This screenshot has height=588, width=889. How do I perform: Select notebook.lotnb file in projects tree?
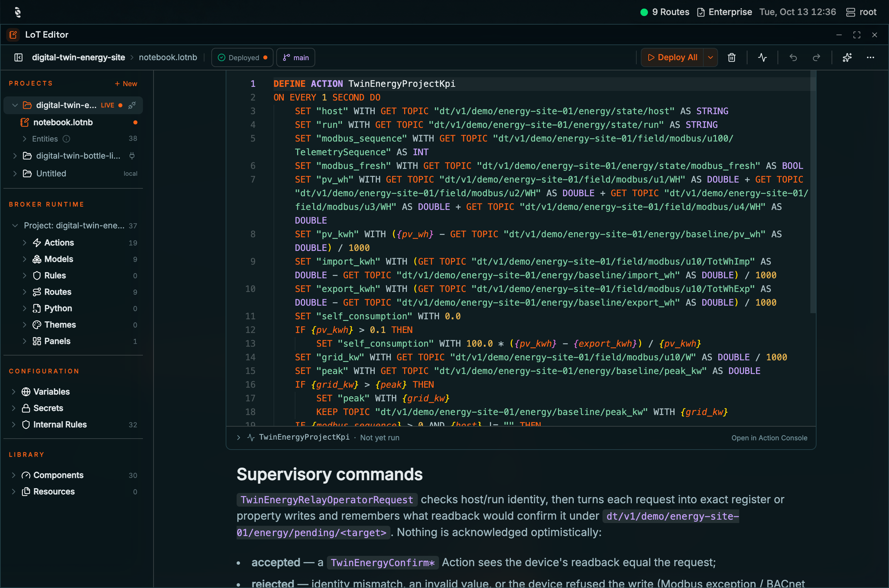click(73, 122)
